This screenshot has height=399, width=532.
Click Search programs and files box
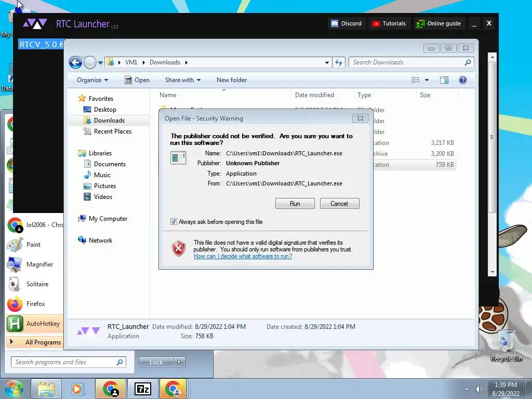point(69,362)
